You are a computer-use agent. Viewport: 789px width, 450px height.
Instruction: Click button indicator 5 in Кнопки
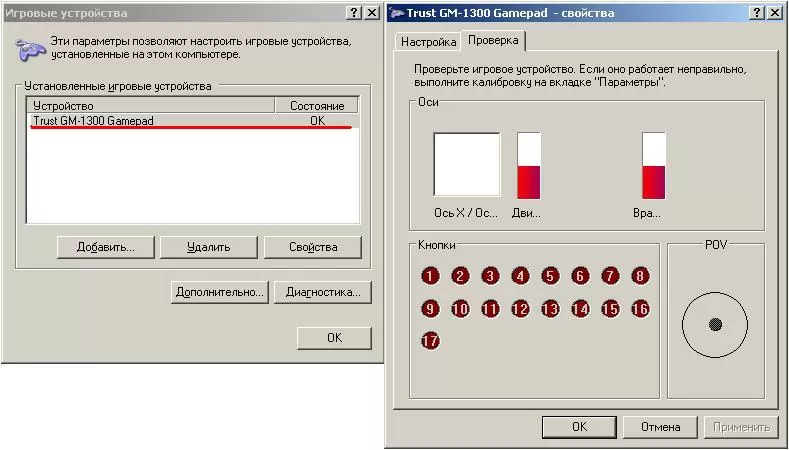(550, 276)
